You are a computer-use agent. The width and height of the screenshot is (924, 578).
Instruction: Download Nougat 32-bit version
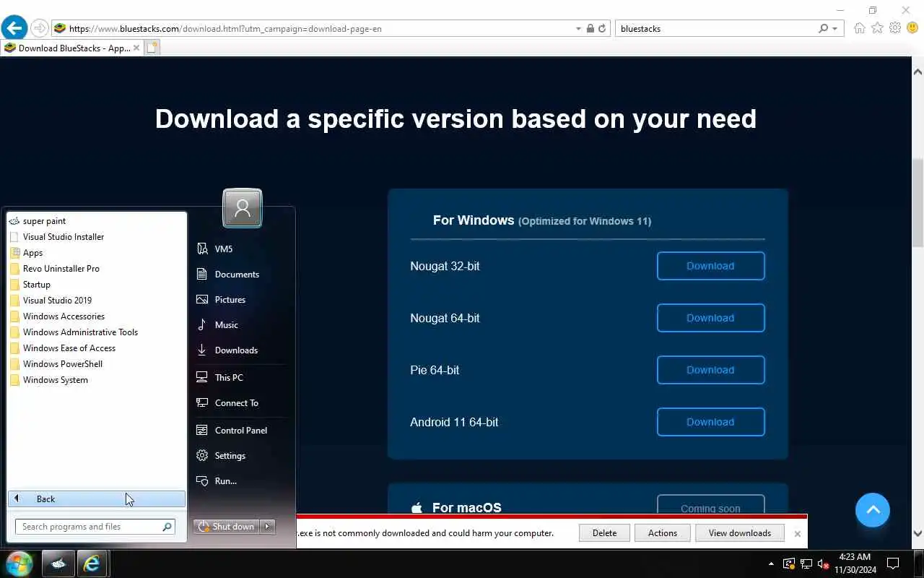(x=710, y=266)
